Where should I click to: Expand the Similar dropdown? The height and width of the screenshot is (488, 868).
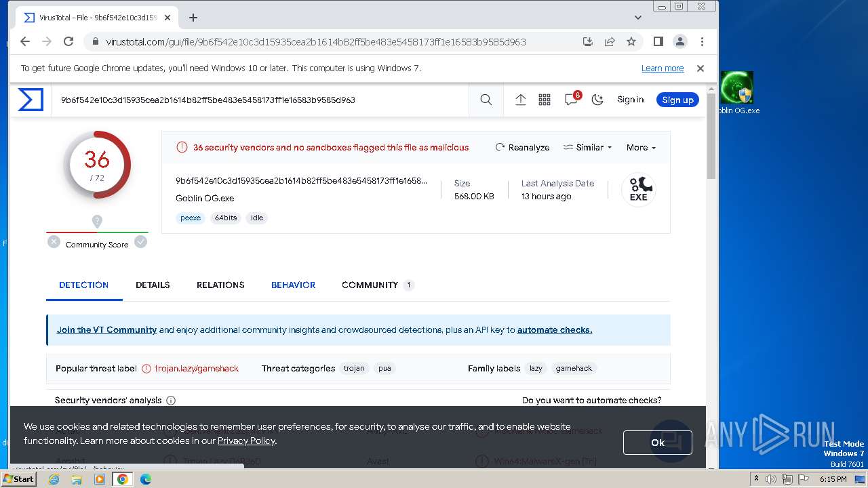588,147
